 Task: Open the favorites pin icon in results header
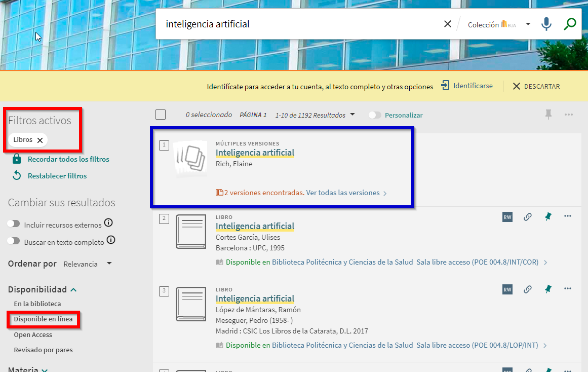(548, 115)
